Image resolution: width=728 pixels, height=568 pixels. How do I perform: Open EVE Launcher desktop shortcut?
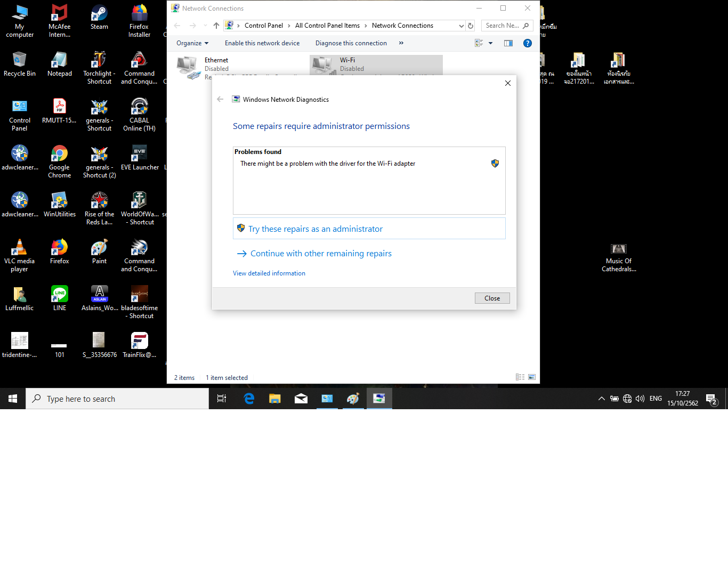(x=140, y=158)
